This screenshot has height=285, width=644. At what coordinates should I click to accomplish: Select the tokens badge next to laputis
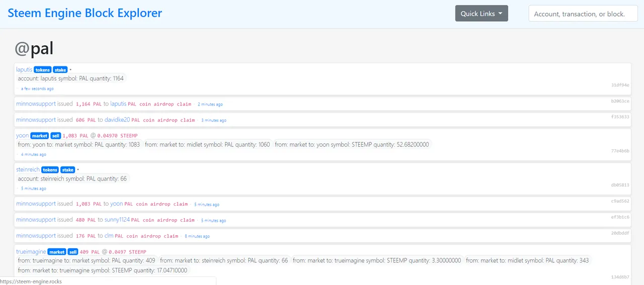[x=43, y=70]
